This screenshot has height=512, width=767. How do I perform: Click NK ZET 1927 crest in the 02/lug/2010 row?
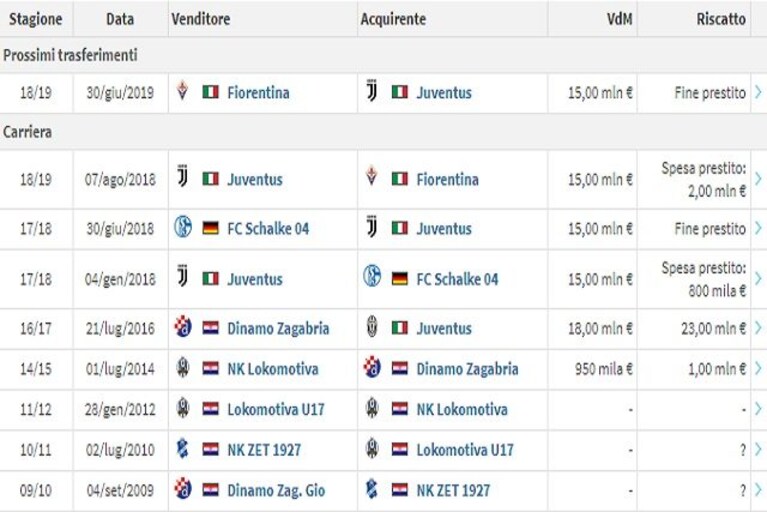click(x=182, y=448)
